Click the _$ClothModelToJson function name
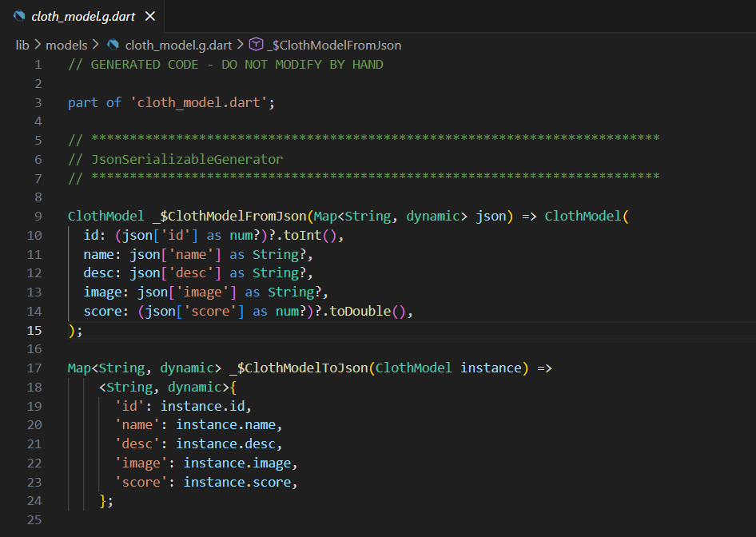 (299, 368)
